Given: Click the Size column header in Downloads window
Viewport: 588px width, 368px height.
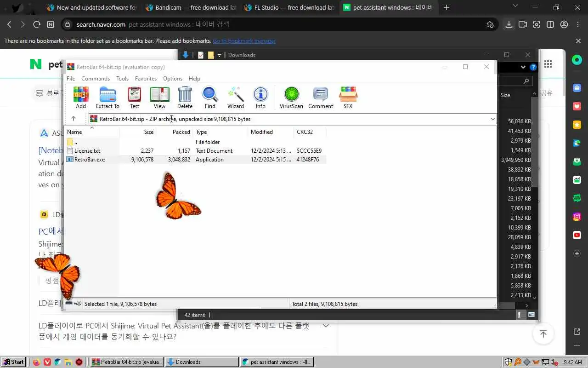Looking at the screenshot, I should 505,95.
